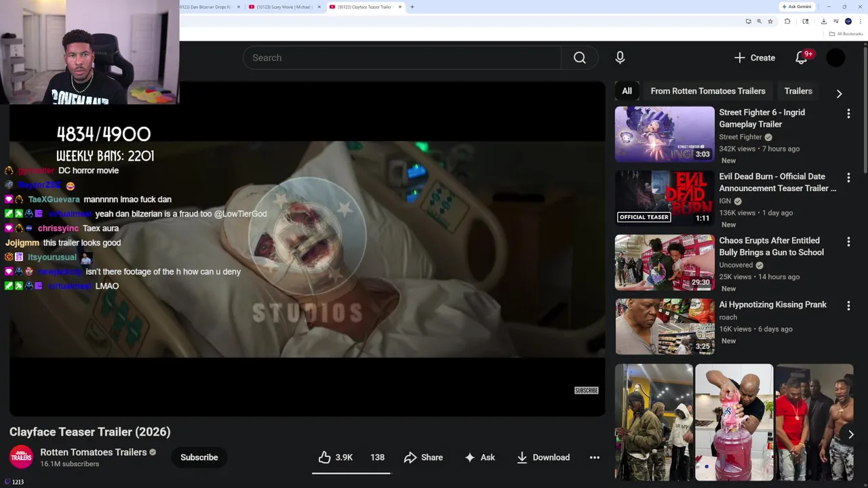
Task: Close the Dan Bilzerian Drops tab
Action: click(x=239, y=7)
